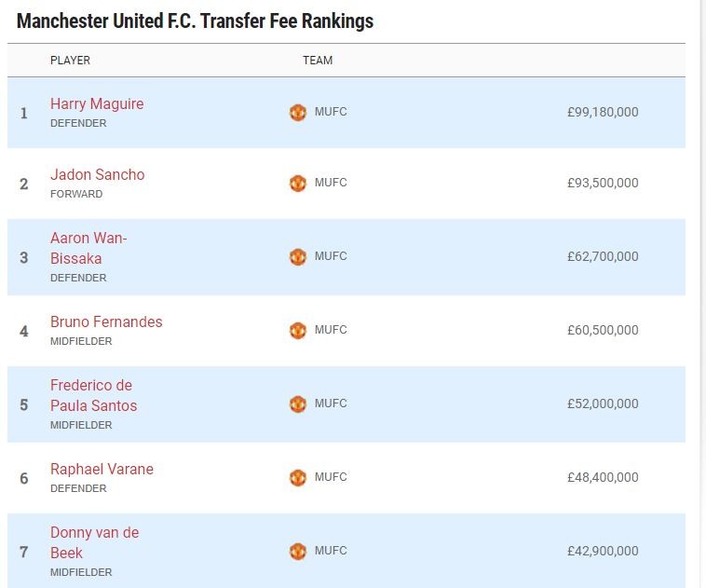This screenshot has width=706, height=588.
Task: Click the MUFC crest beside Harry Maguire
Action: [298, 113]
